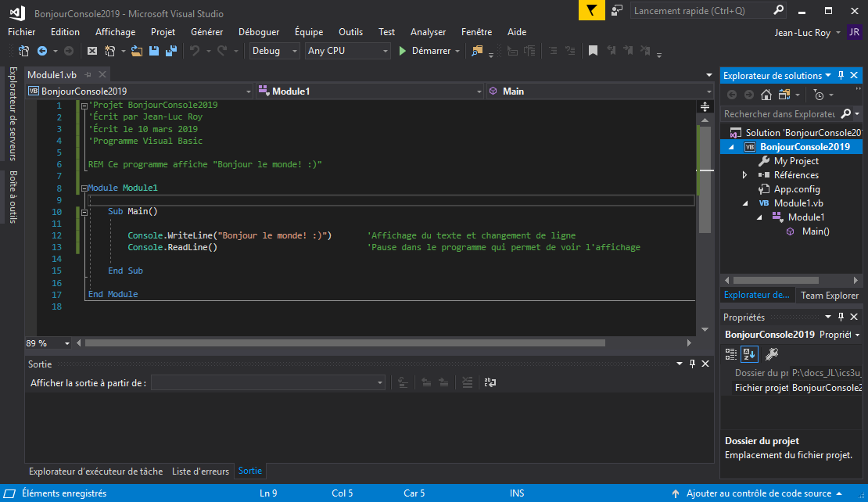Click the JR account avatar

(854, 32)
